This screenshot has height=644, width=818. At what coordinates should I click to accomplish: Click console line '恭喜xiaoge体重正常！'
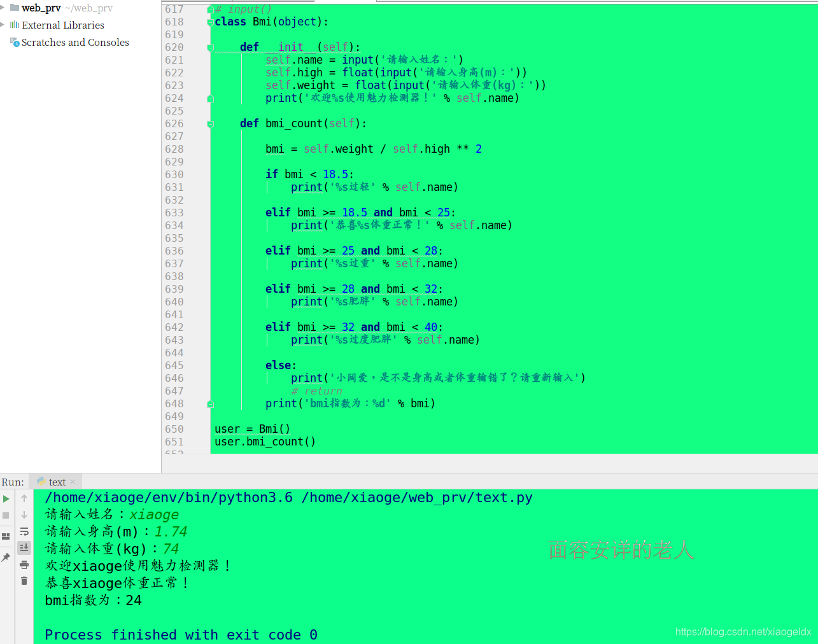click(117, 584)
